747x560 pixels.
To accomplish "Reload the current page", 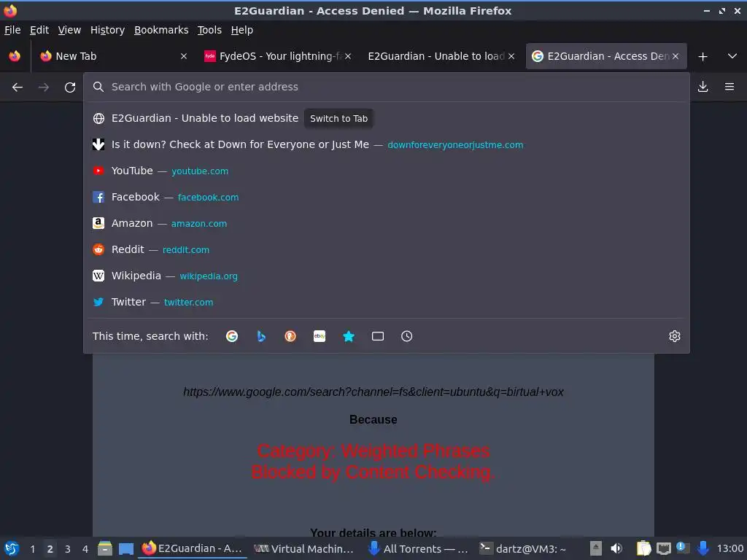I will (70, 87).
